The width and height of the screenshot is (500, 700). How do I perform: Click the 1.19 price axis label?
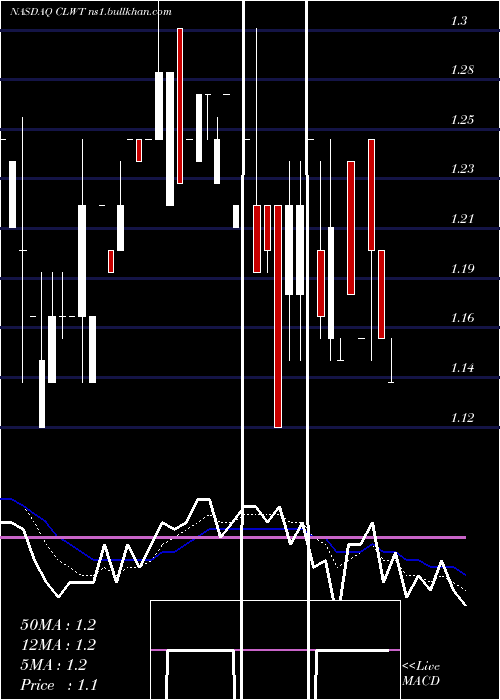462,268
